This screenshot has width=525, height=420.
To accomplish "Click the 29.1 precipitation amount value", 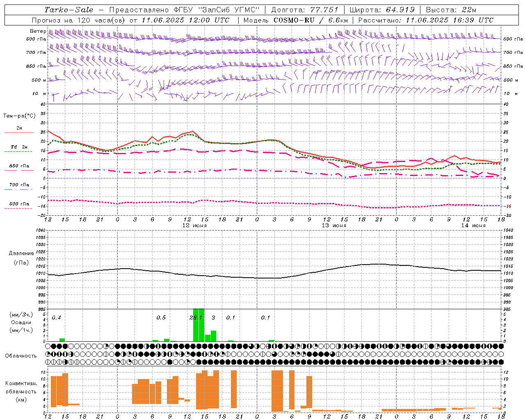I will (x=196, y=318).
